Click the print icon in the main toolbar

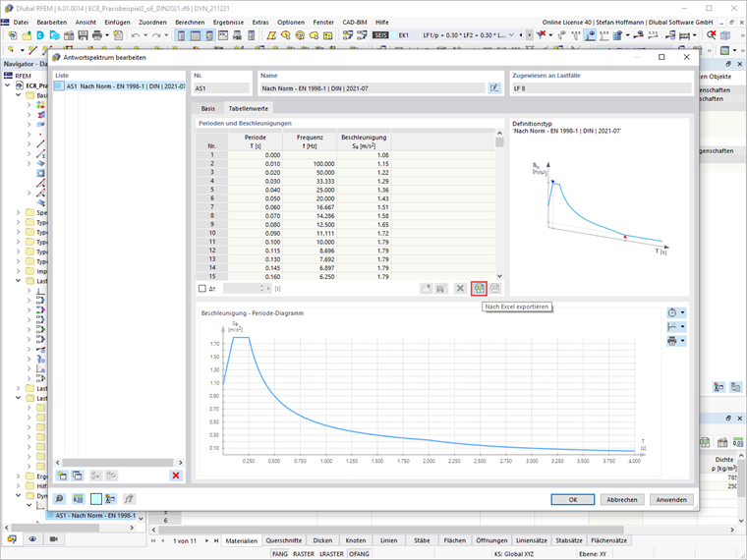97,35
